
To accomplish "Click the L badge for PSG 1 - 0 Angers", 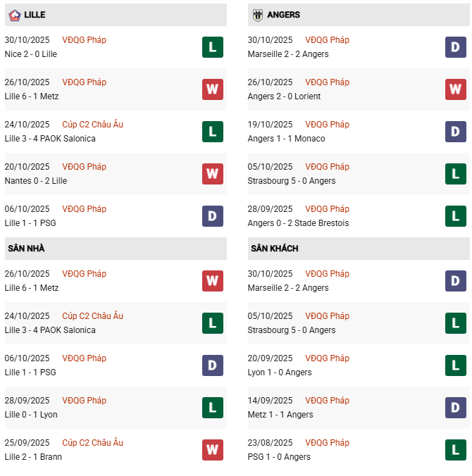I will pos(455,450).
